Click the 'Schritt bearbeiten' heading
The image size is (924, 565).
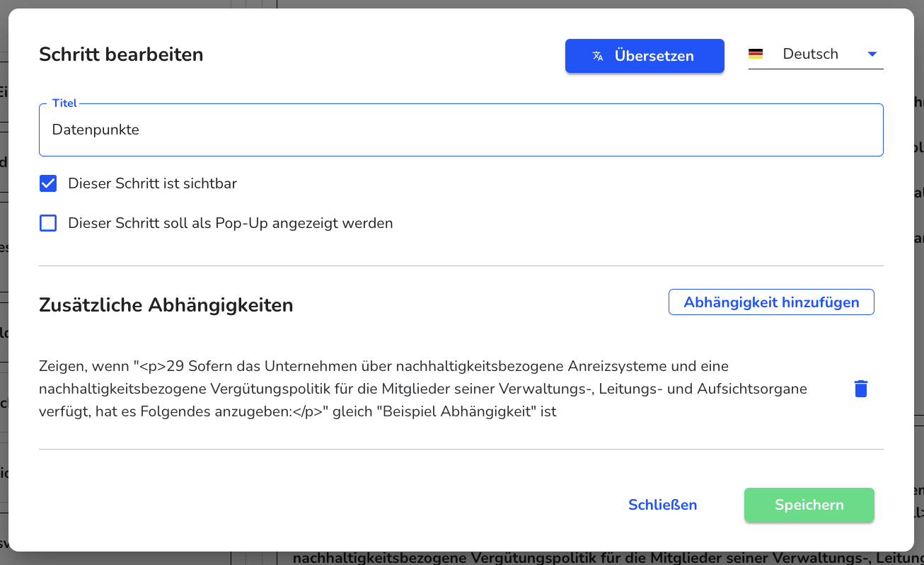121,55
